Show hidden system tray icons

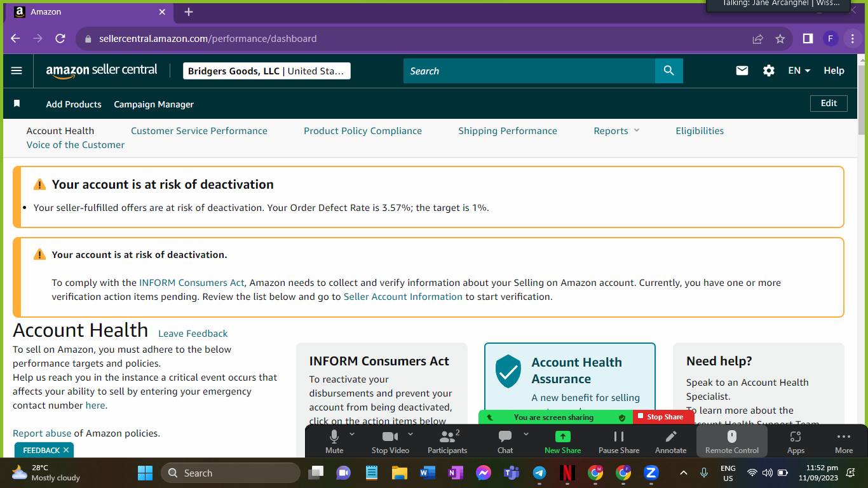pos(684,473)
